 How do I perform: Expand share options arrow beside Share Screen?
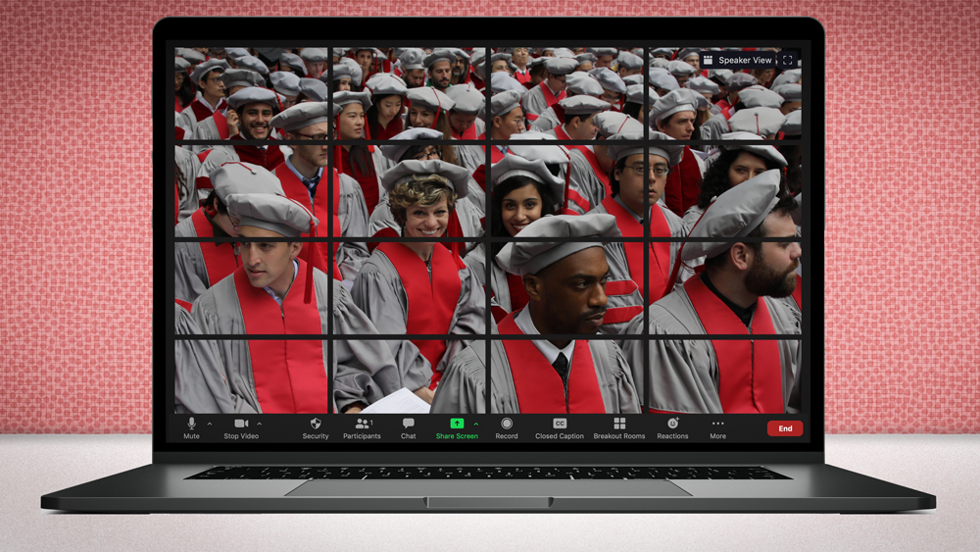point(476,424)
